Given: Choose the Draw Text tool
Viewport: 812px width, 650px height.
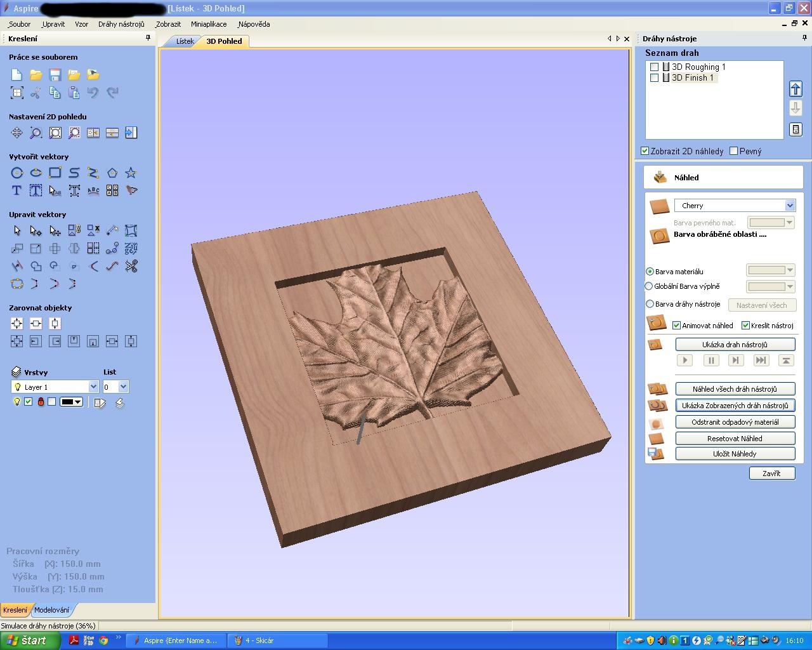Looking at the screenshot, I should pyautogui.click(x=17, y=190).
